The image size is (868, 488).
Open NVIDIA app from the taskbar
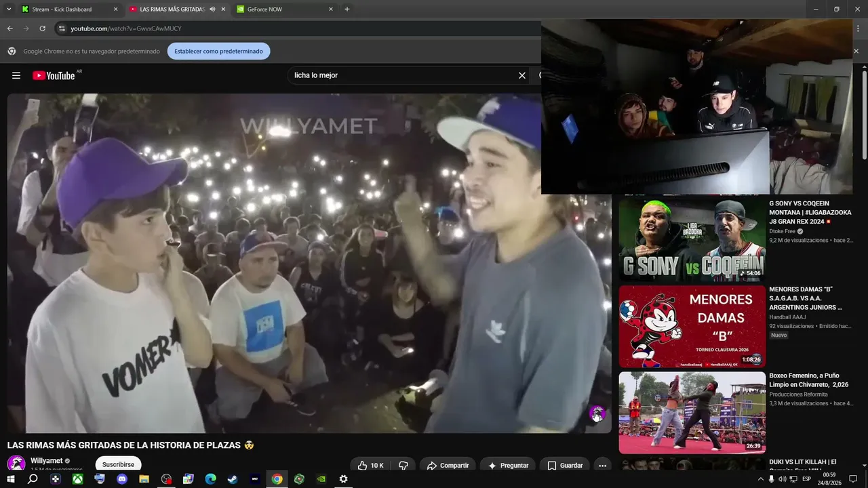(x=321, y=479)
